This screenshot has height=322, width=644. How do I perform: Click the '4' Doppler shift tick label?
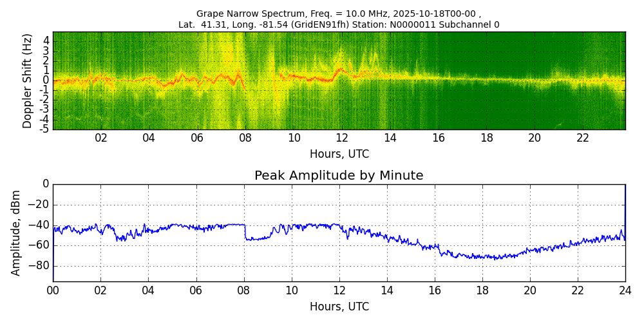(x=47, y=41)
